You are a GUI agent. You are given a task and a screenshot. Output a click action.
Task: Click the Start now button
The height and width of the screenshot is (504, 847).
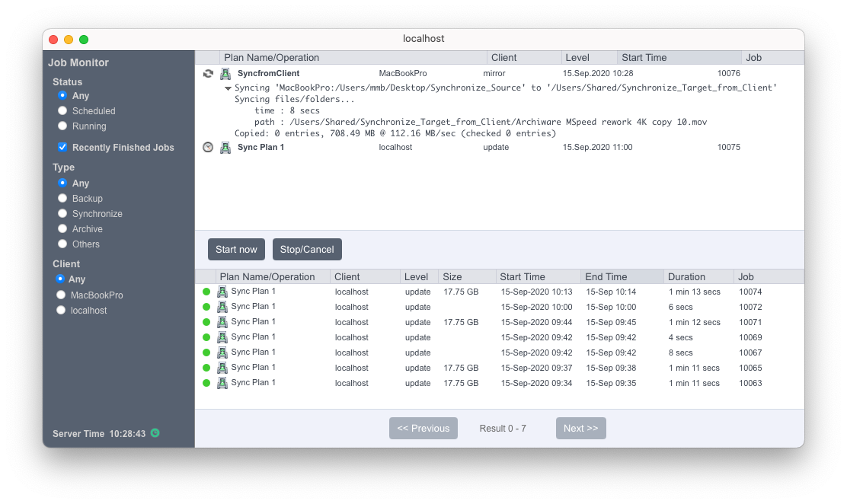click(236, 250)
